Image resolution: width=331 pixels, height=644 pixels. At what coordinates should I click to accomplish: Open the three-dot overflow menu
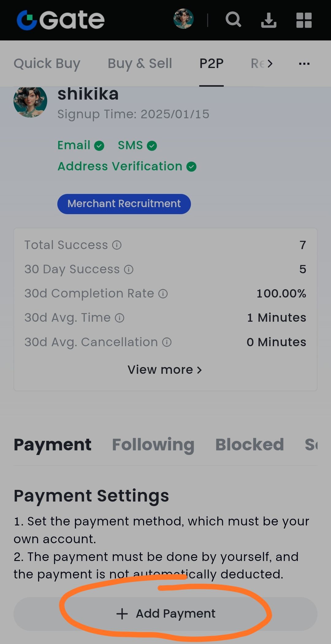(x=304, y=64)
